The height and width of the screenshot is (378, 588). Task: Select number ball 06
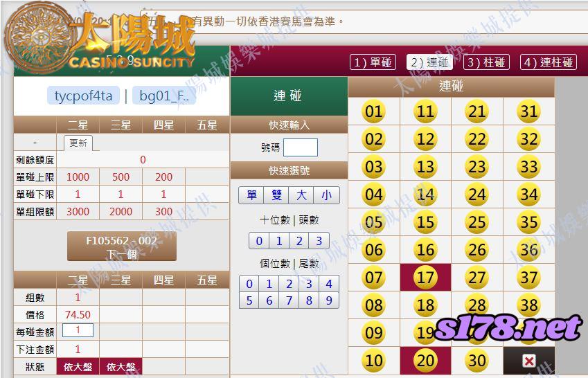373,250
